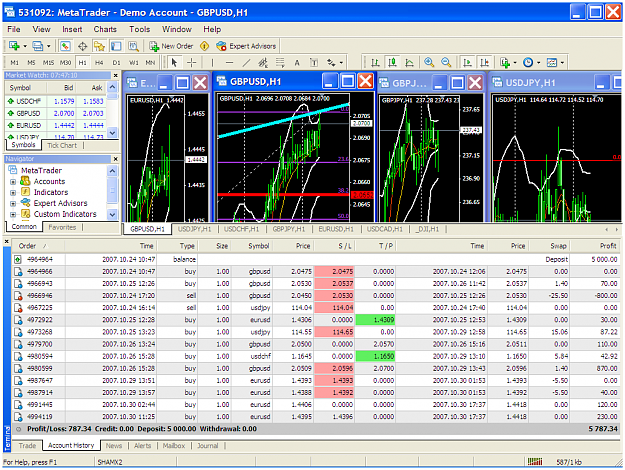Image resolution: width=625 pixels, height=470 pixels.
Task: Select the Equidistant Channel tool
Action: [x=263, y=62]
